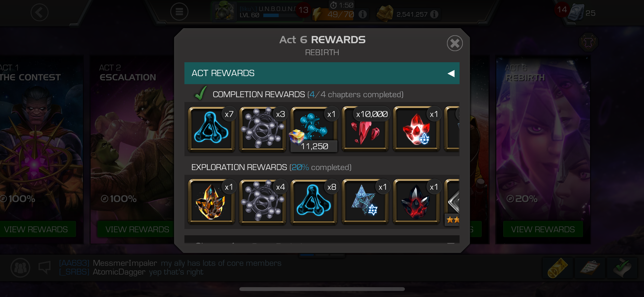Expand the partially visible chapter section below
This screenshot has height=297, width=644.
(322, 239)
